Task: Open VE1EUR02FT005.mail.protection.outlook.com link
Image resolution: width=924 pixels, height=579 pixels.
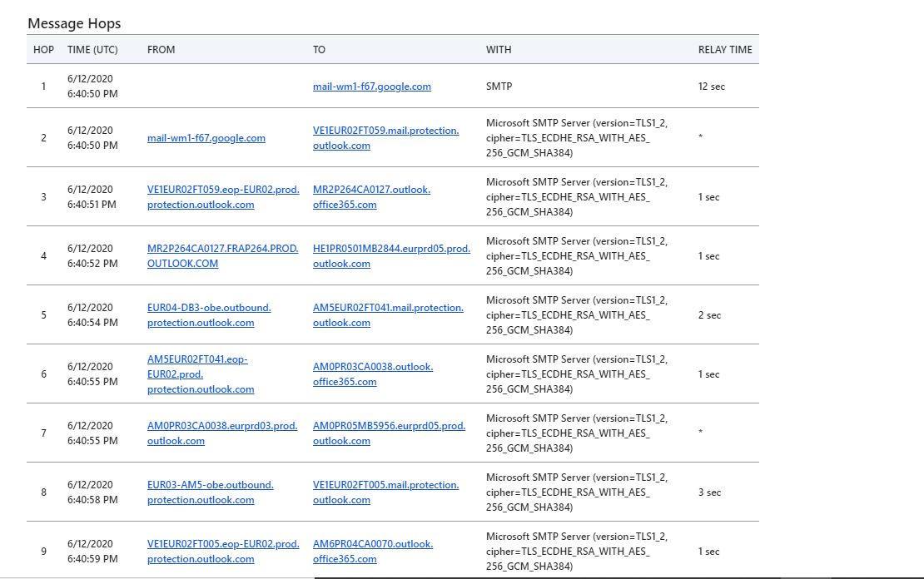Action: [x=386, y=492]
